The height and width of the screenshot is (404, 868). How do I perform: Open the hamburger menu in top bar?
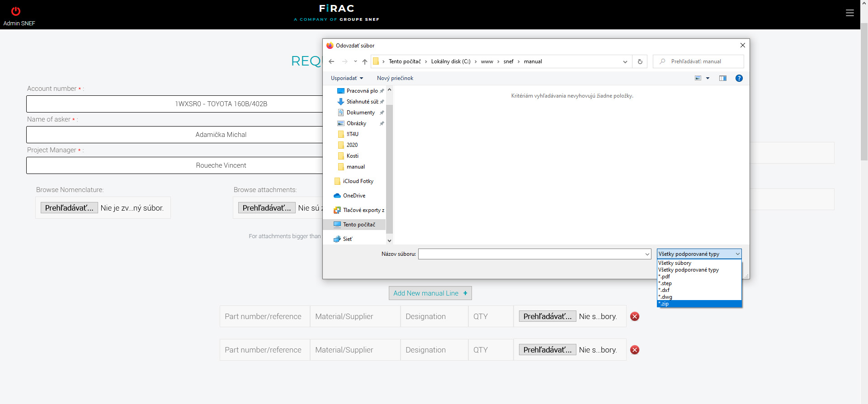coord(850,13)
